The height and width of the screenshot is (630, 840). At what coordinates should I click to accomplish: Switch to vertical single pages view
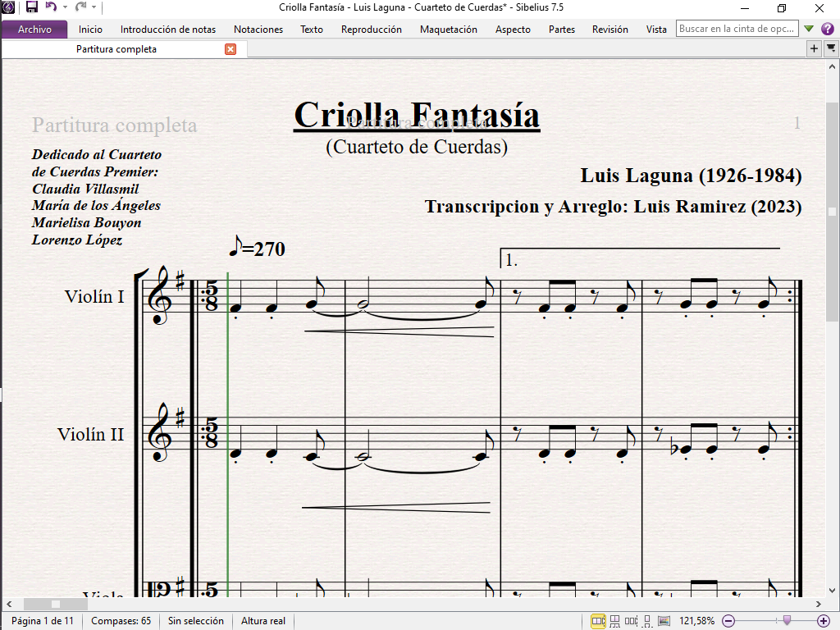coord(647,621)
